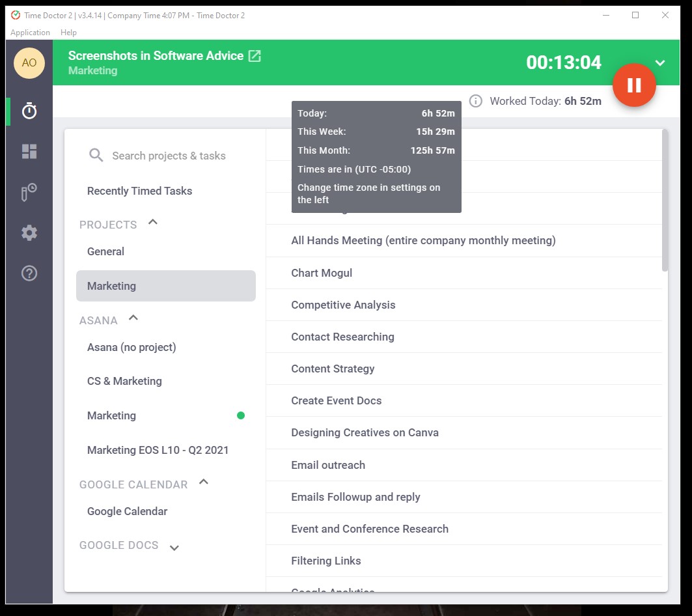Image resolution: width=692 pixels, height=616 pixels.
Task: Click the 00:13:04 timer display
Action: (564, 63)
